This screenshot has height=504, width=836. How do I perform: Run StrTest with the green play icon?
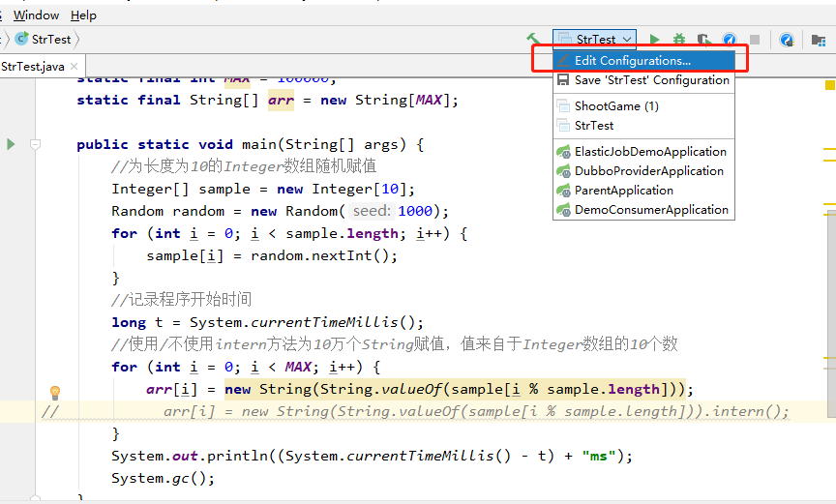point(655,40)
